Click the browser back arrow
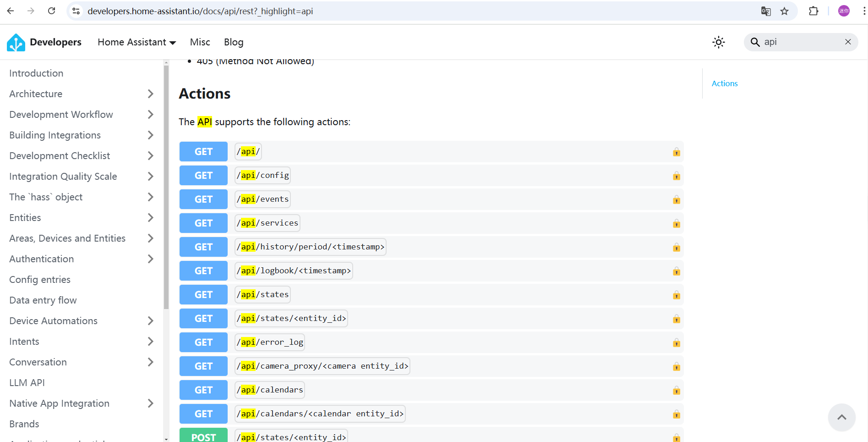The image size is (868, 442). coord(11,11)
